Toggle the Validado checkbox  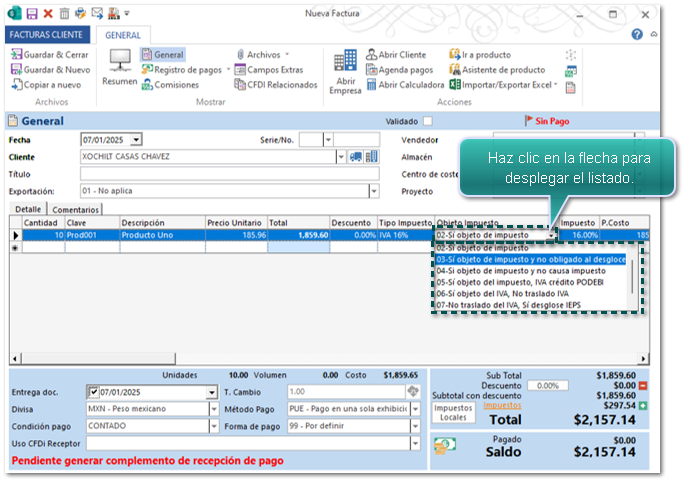point(424,121)
